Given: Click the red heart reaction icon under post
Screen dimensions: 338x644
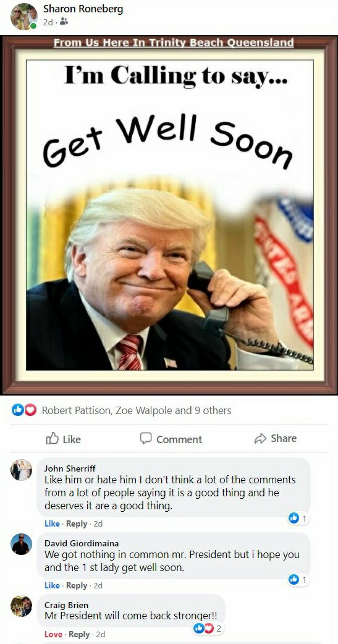Looking at the screenshot, I should (x=31, y=410).
